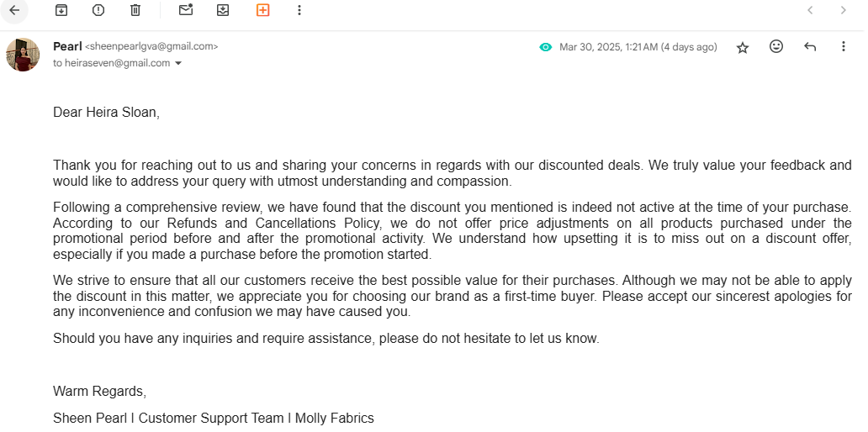The width and height of the screenshot is (868, 432).
Task: Click the inbox tray icon in toolbar
Action: [x=223, y=10]
